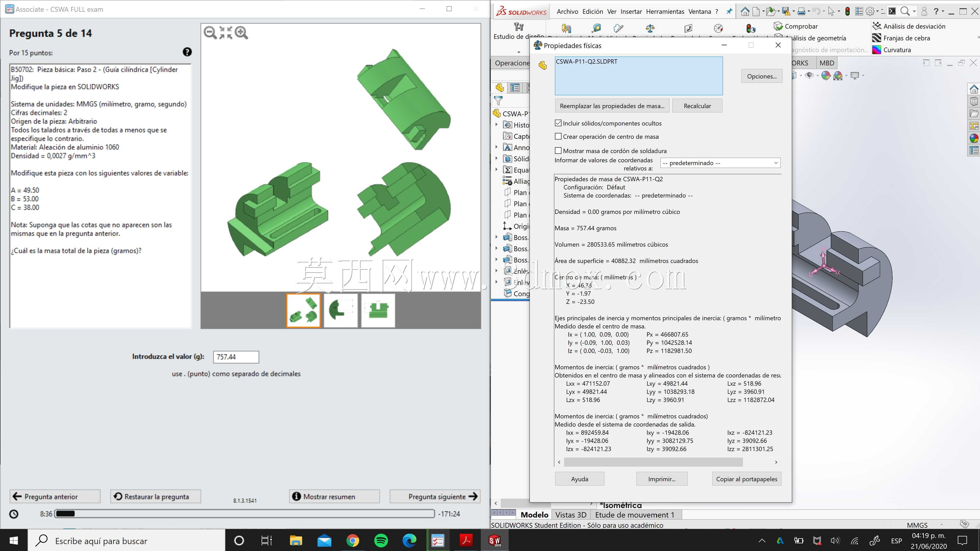Click the Sensor gauge icon
This screenshot has width=980, height=551.
pos(718,28)
